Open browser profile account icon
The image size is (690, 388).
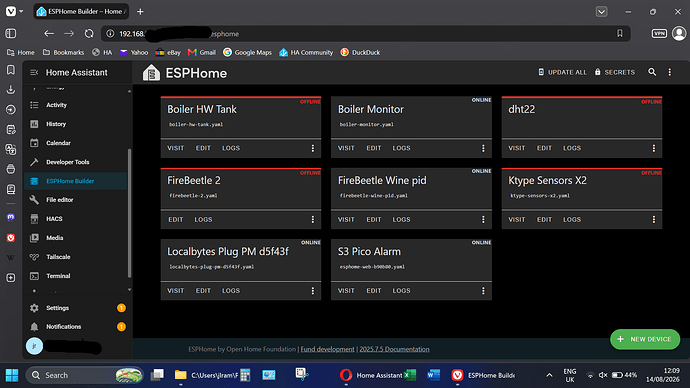(x=679, y=33)
